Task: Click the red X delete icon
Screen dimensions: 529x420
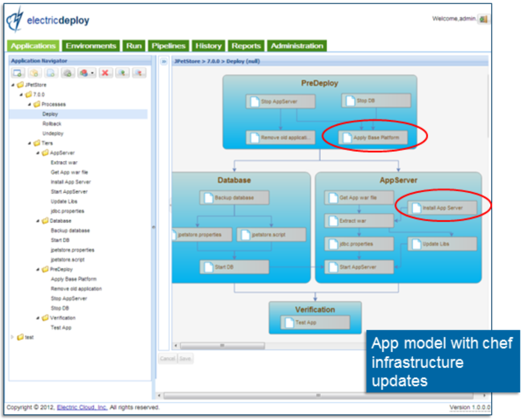Action: 105,73
